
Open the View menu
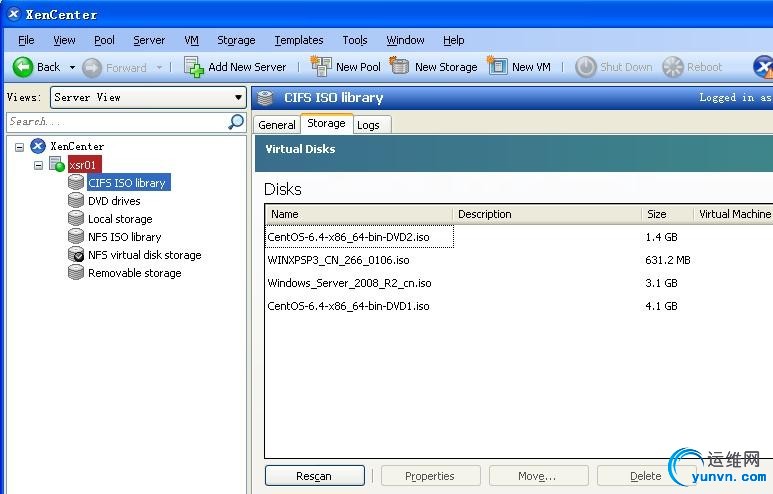pyautogui.click(x=64, y=40)
